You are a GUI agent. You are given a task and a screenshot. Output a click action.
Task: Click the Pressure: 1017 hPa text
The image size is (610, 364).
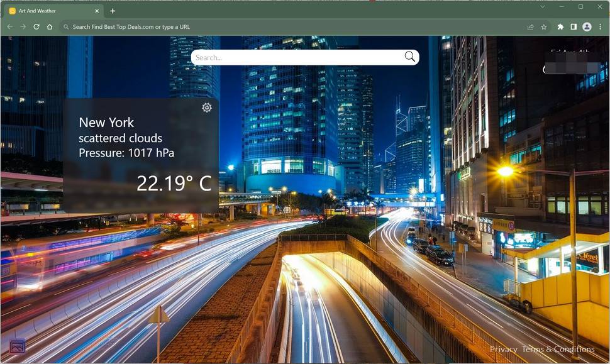pos(126,153)
